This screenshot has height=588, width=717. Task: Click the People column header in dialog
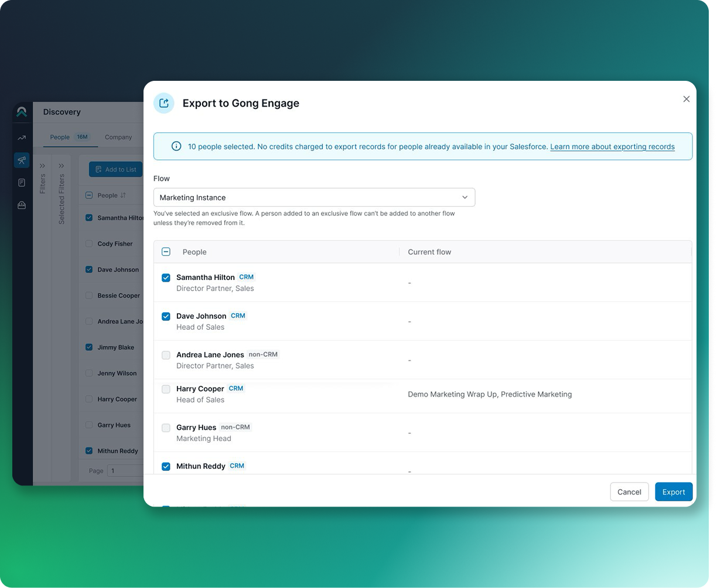[x=194, y=252]
